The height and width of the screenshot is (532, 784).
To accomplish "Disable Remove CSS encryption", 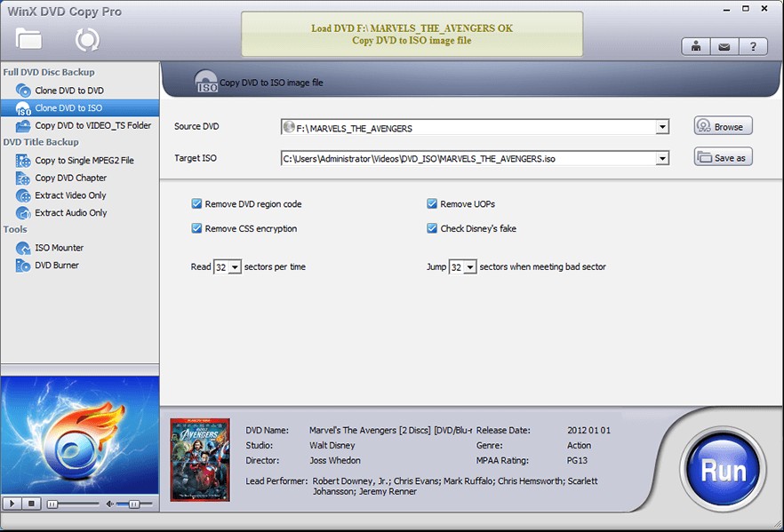I will click(x=196, y=227).
